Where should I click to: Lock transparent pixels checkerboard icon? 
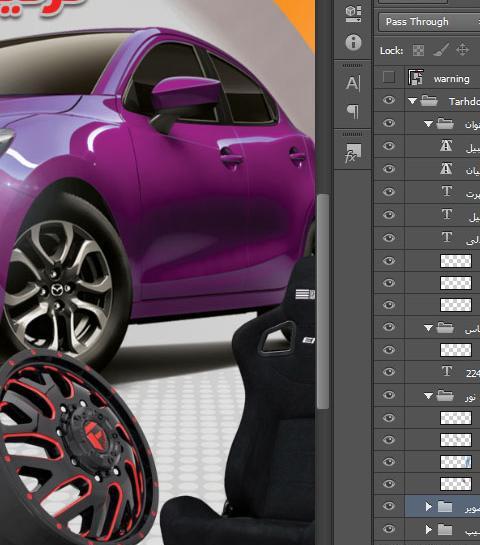point(418,51)
